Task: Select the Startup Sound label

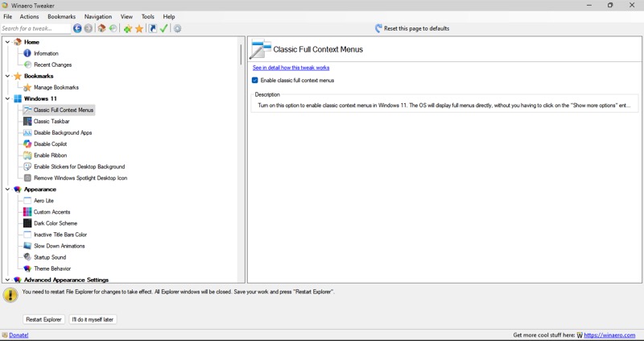Action: [x=50, y=257]
